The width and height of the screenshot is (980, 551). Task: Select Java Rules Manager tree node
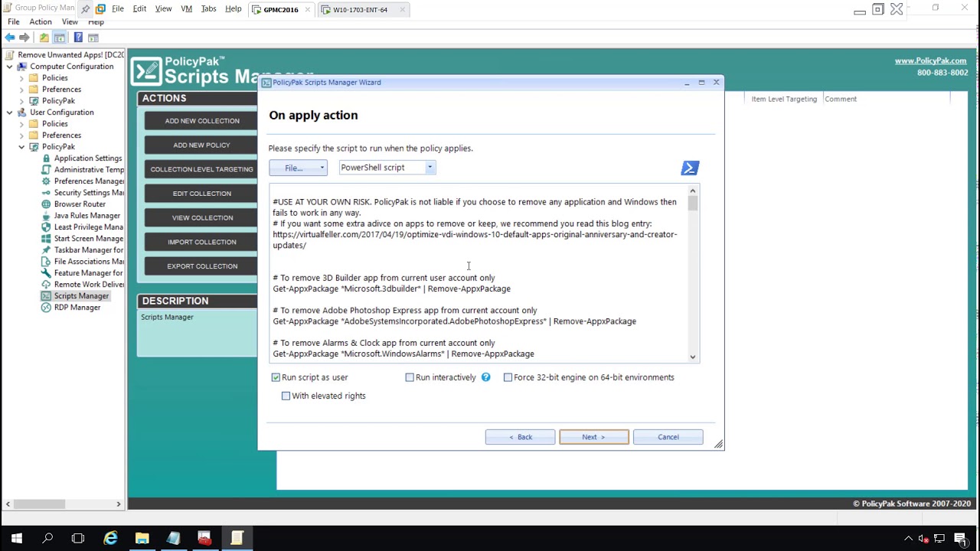click(x=87, y=216)
